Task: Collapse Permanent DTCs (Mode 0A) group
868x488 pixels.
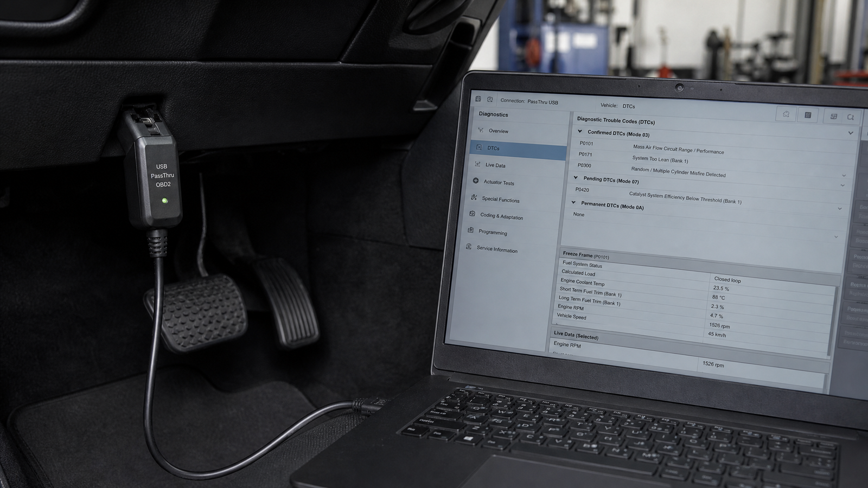Action: point(573,202)
